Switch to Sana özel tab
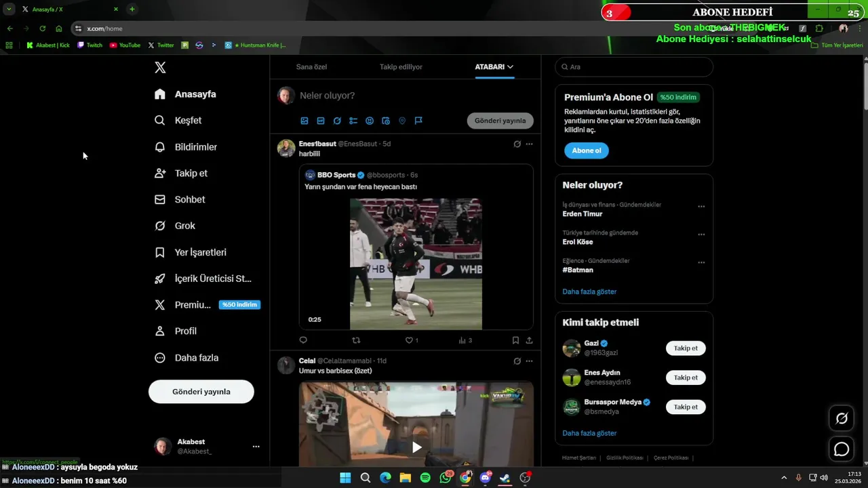This screenshot has height=488, width=868. (311, 67)
